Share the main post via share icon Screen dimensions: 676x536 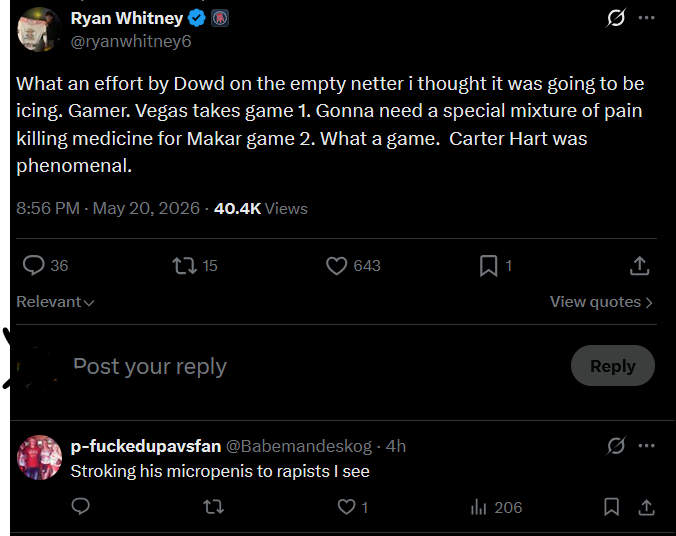[639, 266]
